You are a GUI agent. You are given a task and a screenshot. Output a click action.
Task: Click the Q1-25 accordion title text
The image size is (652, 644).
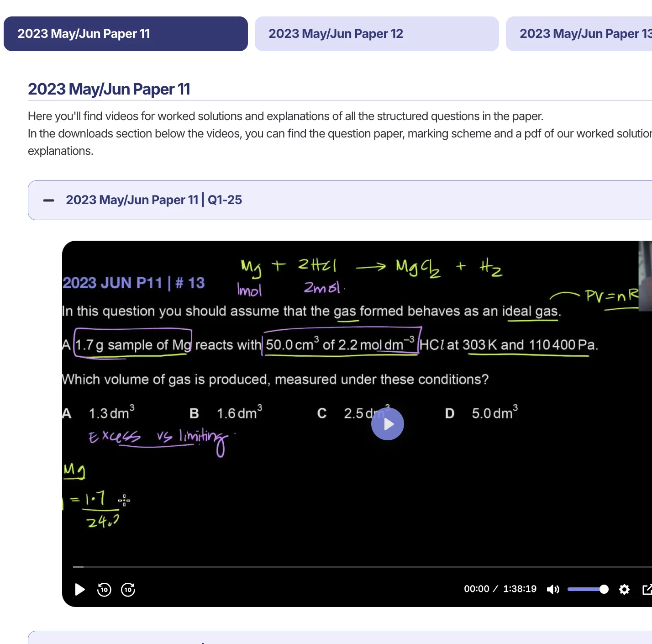(x=154, y=200)
